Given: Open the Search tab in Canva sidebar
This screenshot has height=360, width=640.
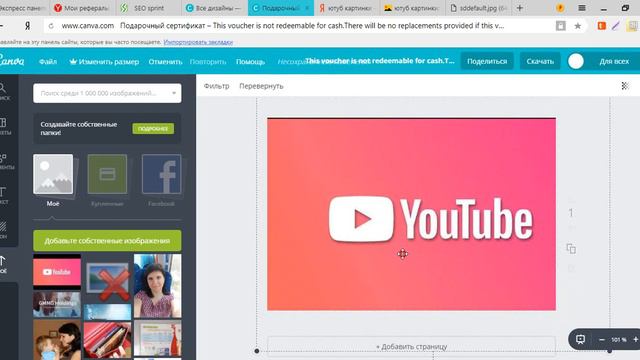Looking at the screenshot, I should [x=4, y=92].
